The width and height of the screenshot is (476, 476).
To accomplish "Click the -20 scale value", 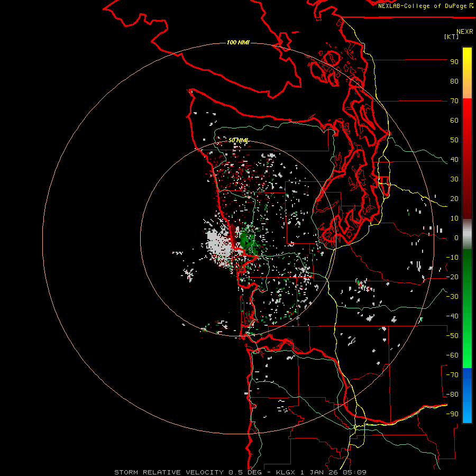I will coord(452,277).
